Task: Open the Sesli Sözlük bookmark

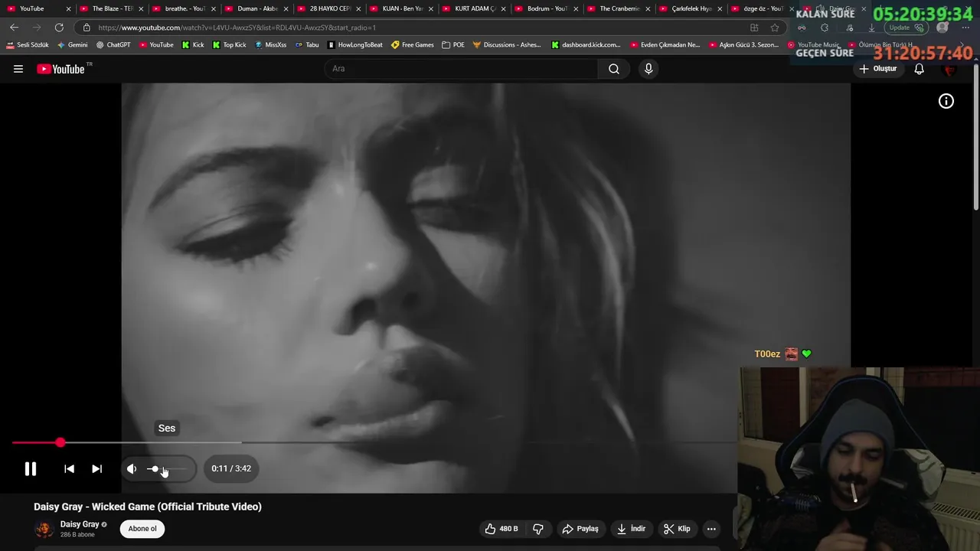Action: 28,45
